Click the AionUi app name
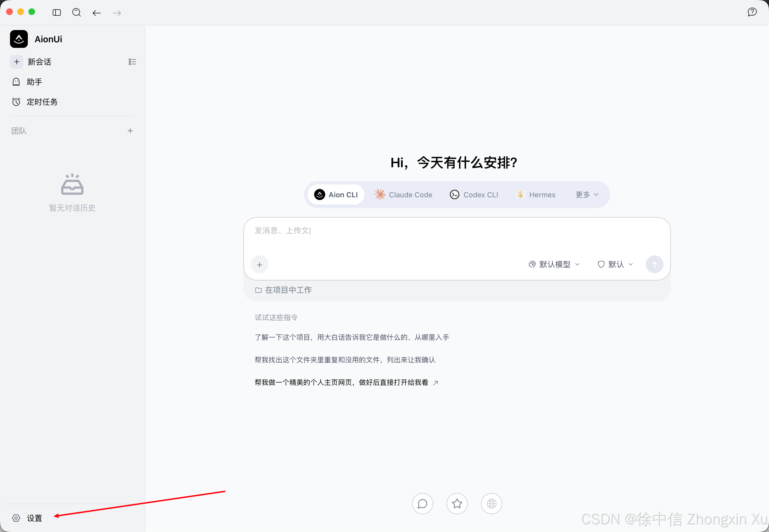 (x=48, y=39)
